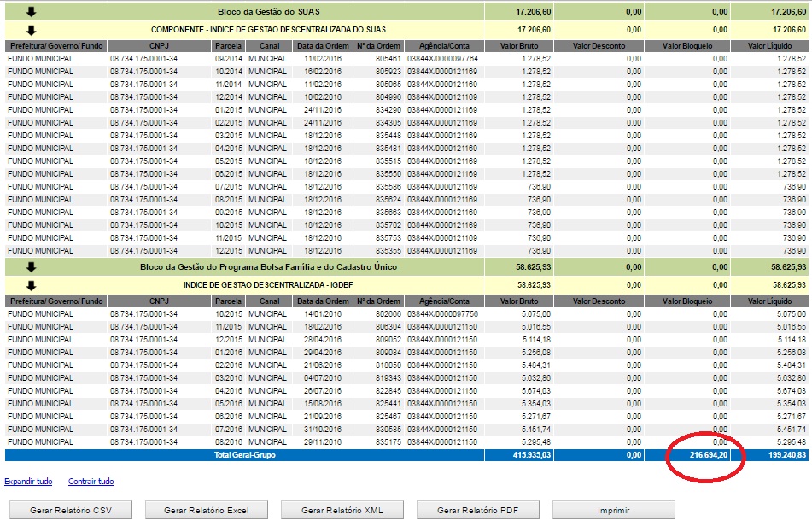
Task: Click the date 21/06/2016
Action: 323,365
